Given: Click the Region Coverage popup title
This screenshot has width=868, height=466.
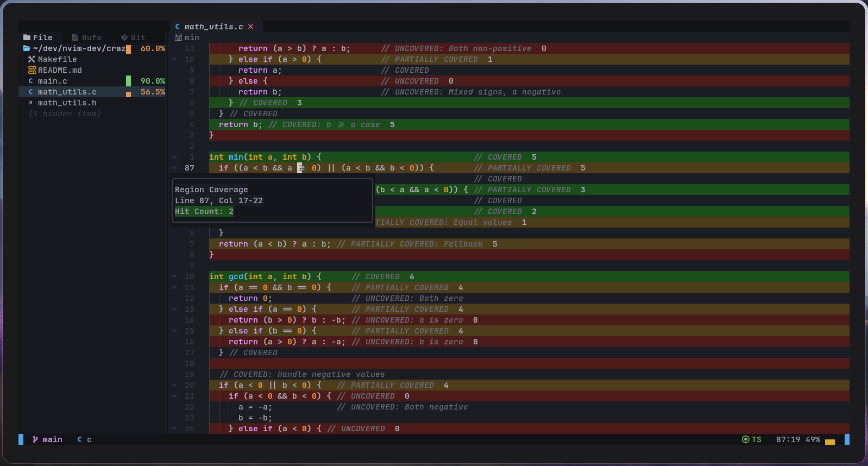Looking at the screenshot, I should point(211,190).
